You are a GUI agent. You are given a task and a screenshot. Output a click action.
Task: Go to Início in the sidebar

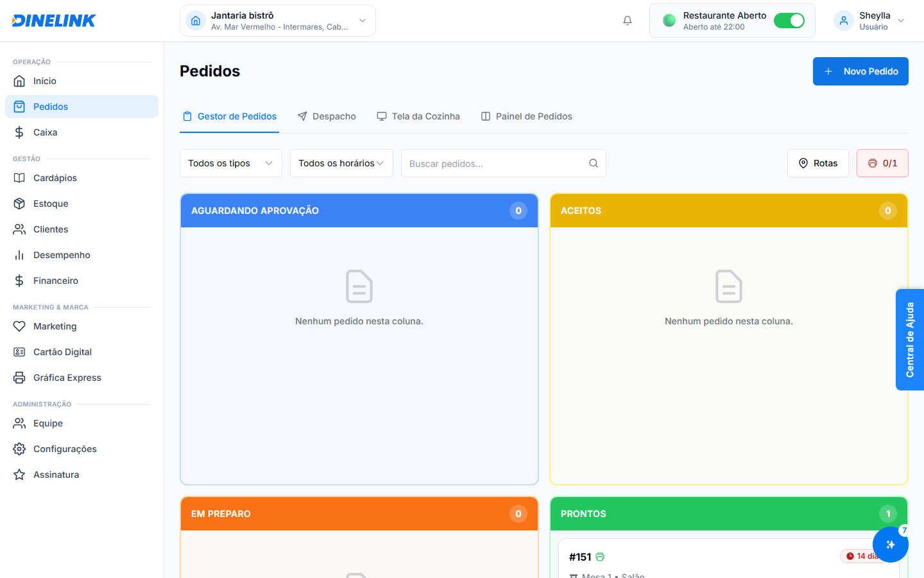81,81
